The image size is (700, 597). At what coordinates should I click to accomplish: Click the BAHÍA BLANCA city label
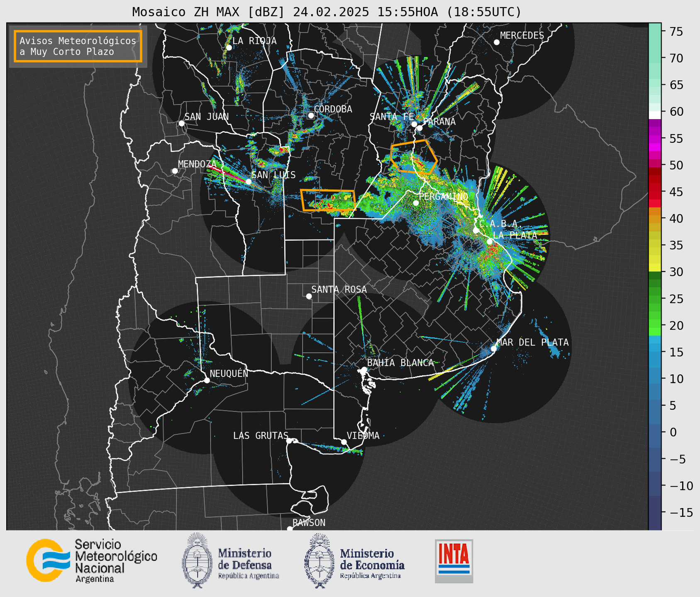tap(400, 363)
